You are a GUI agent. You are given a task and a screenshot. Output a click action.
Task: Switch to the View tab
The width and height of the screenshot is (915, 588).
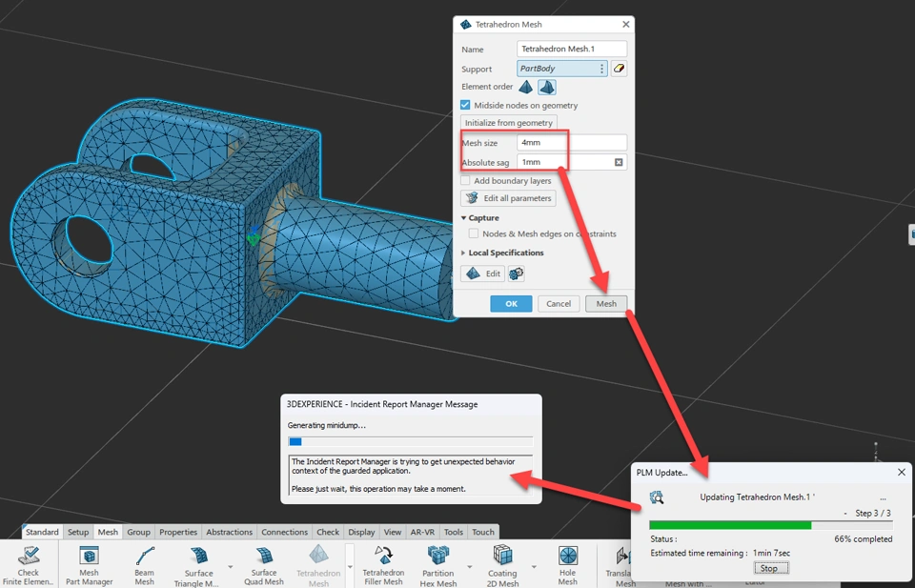click(393, 532)
